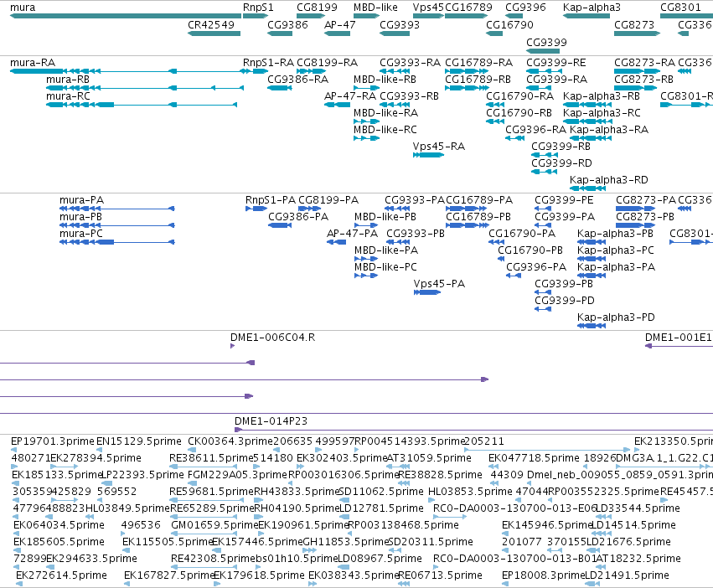Click the SD20311.5prime EST label
Viewport: 713px width, 588px height.
431,542
